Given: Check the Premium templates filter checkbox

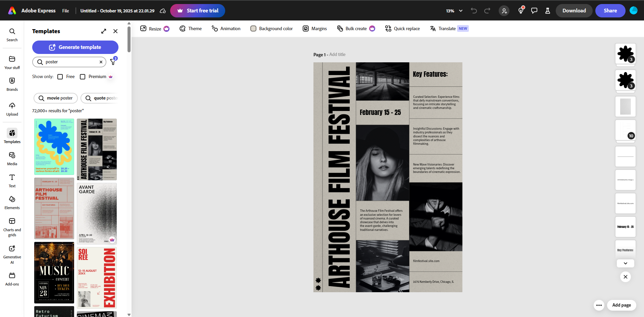Looking at the screenshot, I should coord(83,76).
